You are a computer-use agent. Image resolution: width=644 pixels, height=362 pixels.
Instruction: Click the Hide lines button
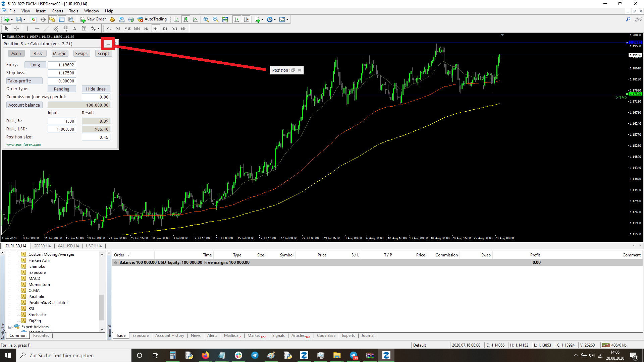coord(96,89)
